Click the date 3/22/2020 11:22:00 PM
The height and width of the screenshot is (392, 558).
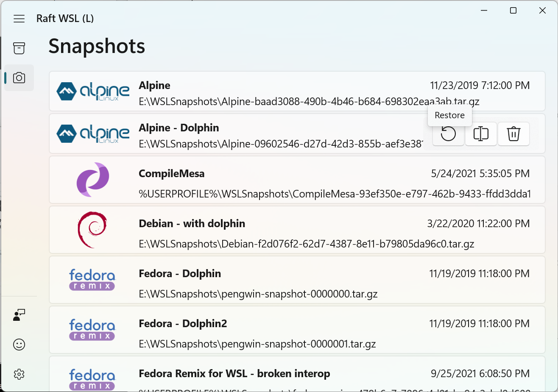478,224
